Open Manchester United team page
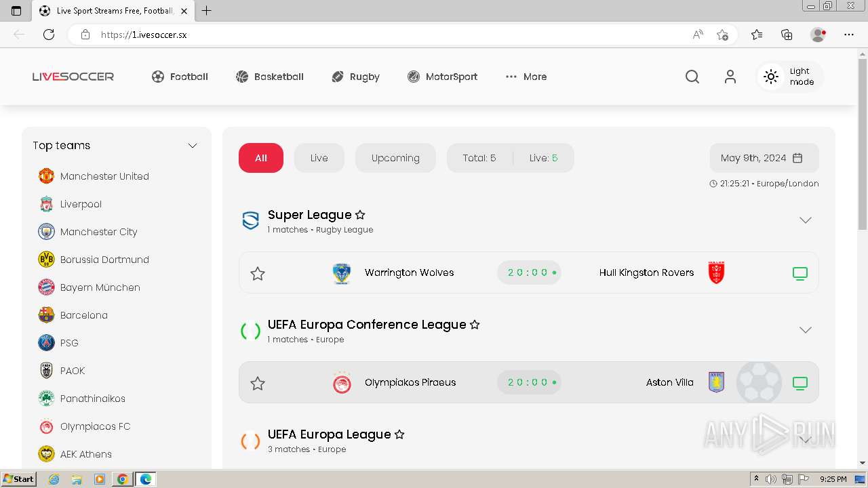 [94, 176]
